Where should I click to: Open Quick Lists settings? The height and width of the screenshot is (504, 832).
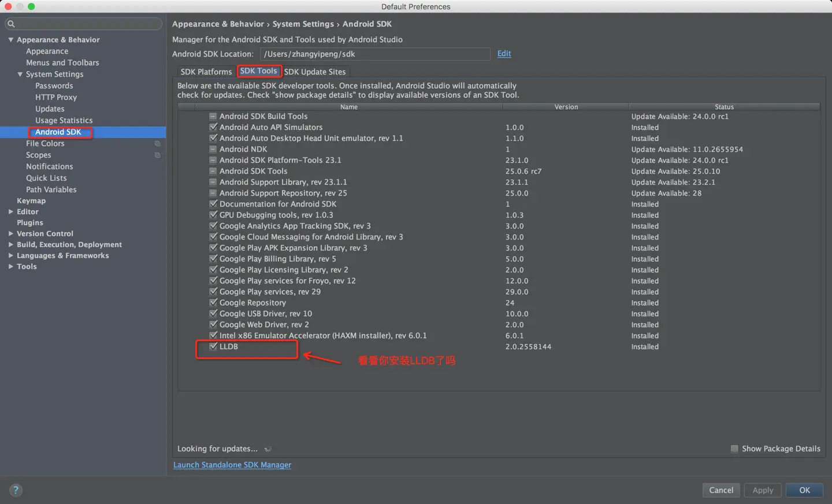pos(46,178)
